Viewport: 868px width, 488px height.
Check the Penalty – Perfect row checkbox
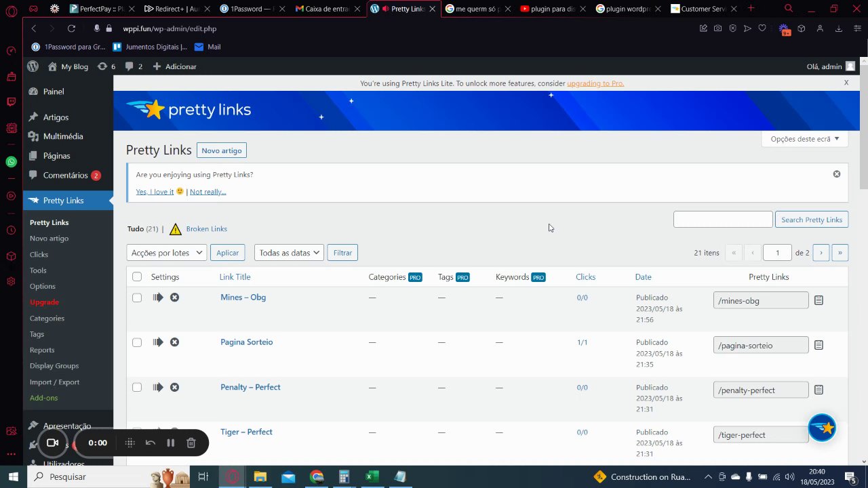[137, 387]
